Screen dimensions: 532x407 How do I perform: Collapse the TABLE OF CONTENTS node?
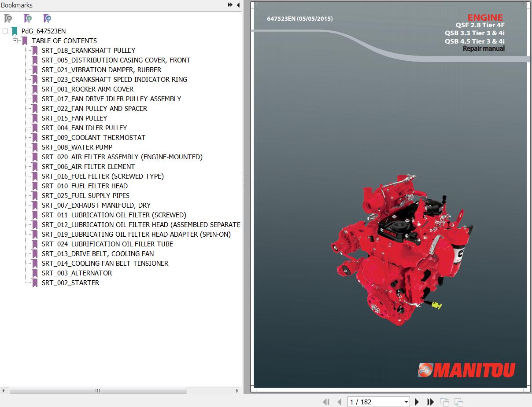click(15, 41)
